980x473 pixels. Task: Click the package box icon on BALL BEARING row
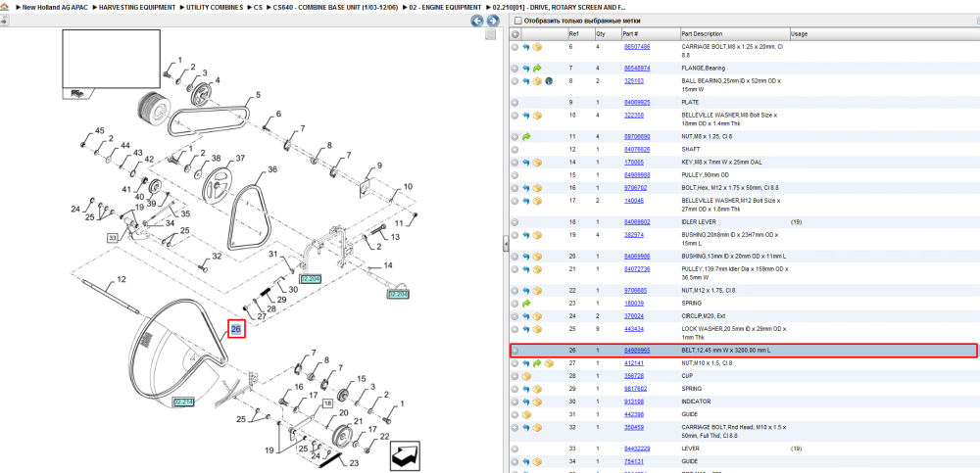[x=537, y=81]
